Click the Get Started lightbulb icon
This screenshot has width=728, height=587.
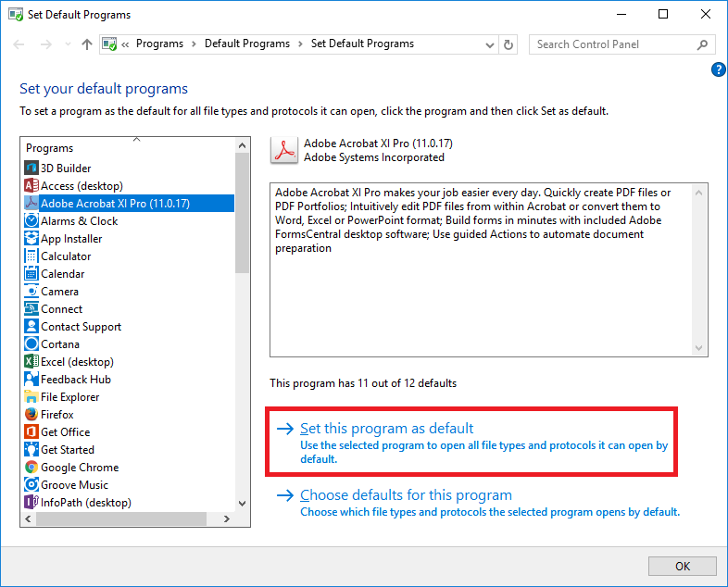[31, 449]
